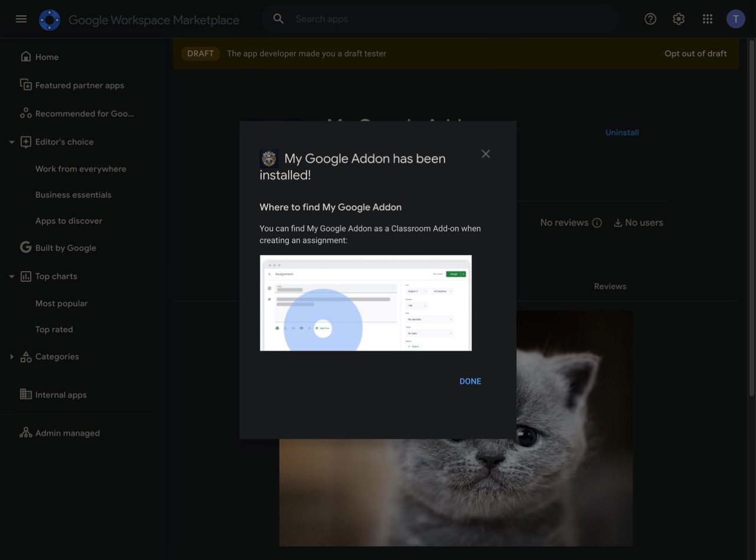Screen dimensions: 756x560
Task: Collapse the Top charts section
Action: (x=11, y=276)
